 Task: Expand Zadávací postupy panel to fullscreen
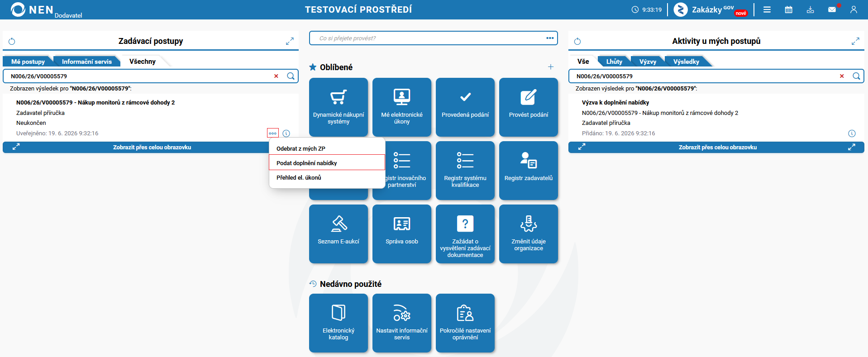coord(290,42)
